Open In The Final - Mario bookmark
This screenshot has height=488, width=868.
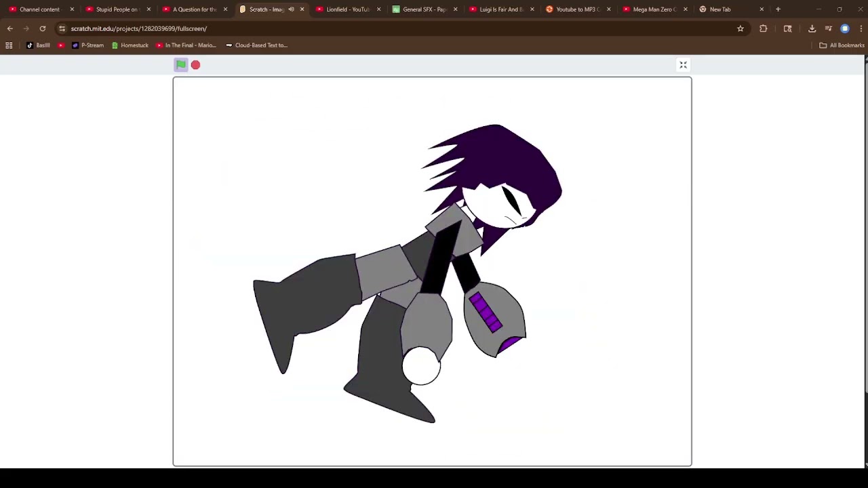tap(186, 45)
